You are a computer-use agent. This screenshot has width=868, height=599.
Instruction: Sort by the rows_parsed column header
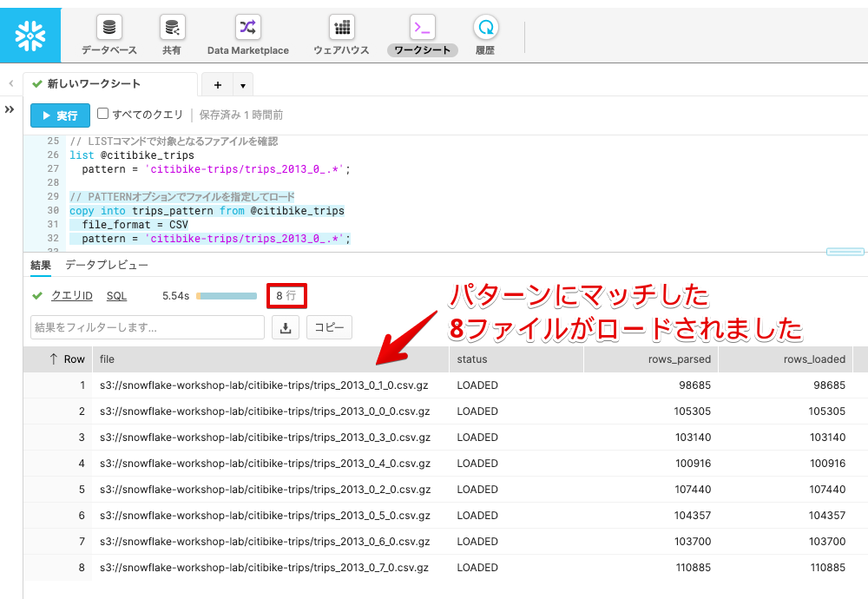pos(651,359)
